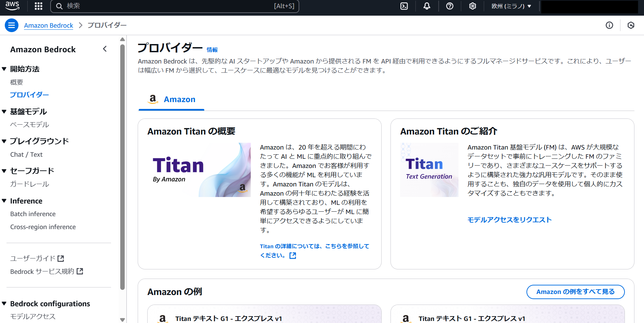Click the sidebar scroll down arrow
Screen dimensions: 644x323
pyautogui.click(x=123, y=320)
